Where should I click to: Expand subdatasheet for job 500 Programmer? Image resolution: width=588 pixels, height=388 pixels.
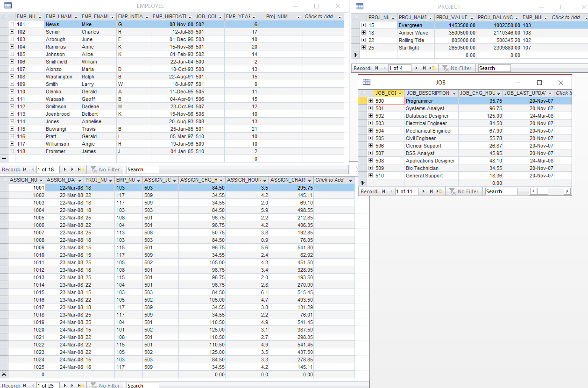[370, 101]
